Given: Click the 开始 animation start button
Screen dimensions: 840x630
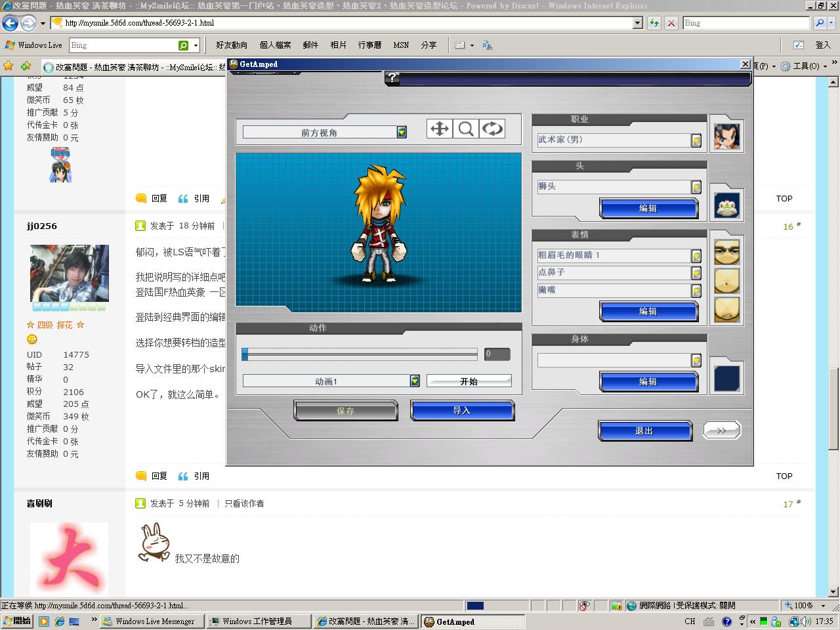Looking at the screenshot, I should (469, 381).
